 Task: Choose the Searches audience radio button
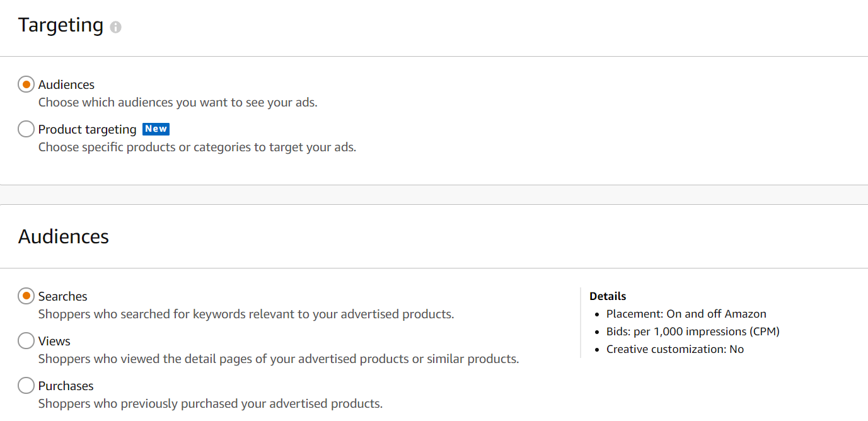[x=26, y=296]
